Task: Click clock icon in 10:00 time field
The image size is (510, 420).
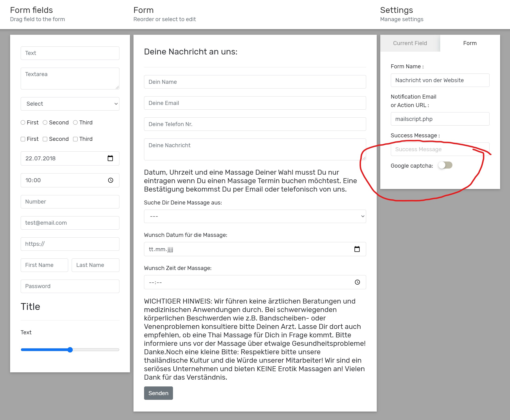Action: 110,180
